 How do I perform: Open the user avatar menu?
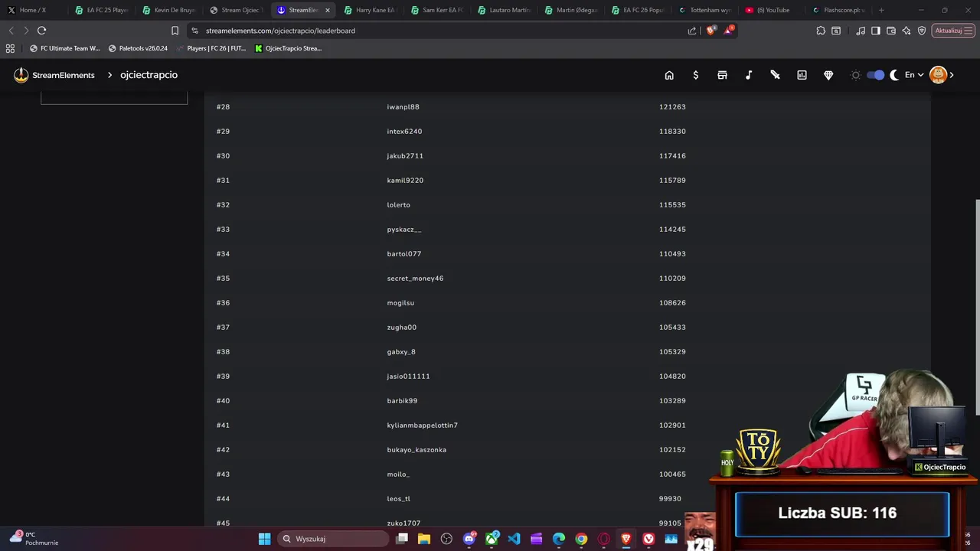938,75
